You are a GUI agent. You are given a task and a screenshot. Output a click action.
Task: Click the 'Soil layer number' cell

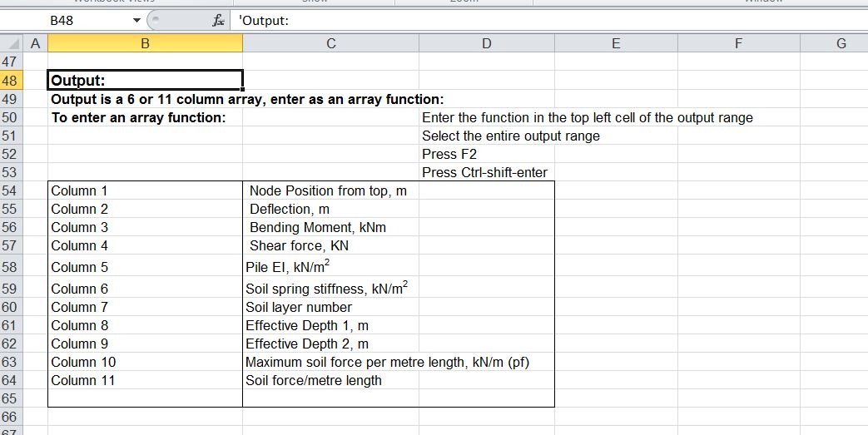click(330, 307)
